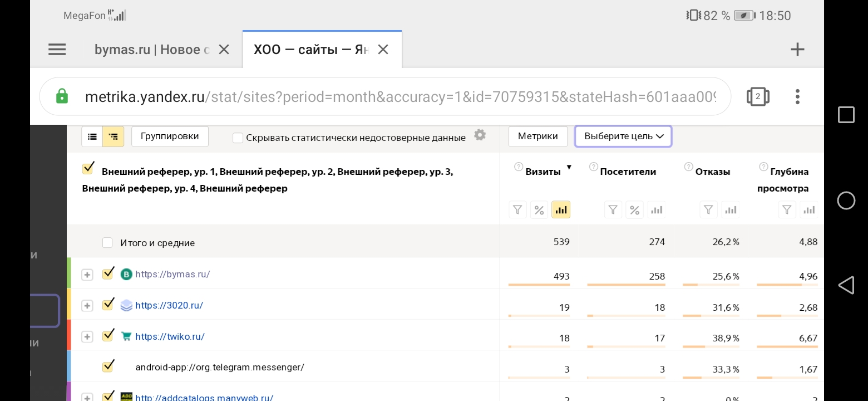Enable hiding statistically unreliable data

tap(238, 138)
